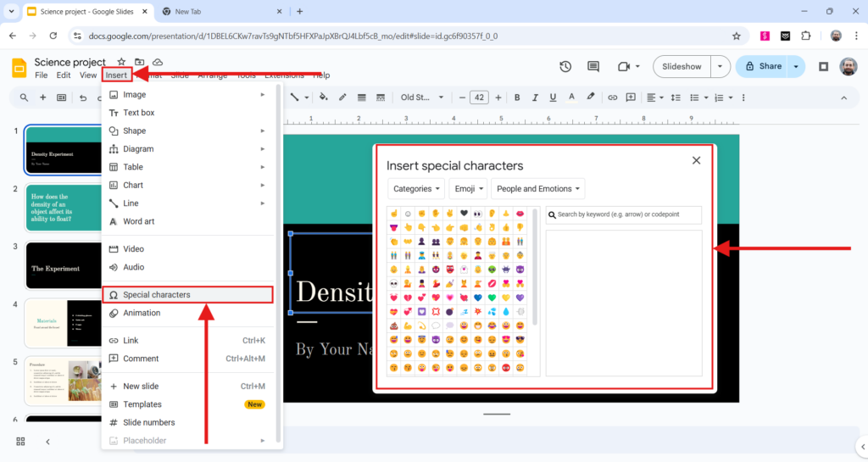Click the special characters search field
868x462 pixels.
(624, 214)
